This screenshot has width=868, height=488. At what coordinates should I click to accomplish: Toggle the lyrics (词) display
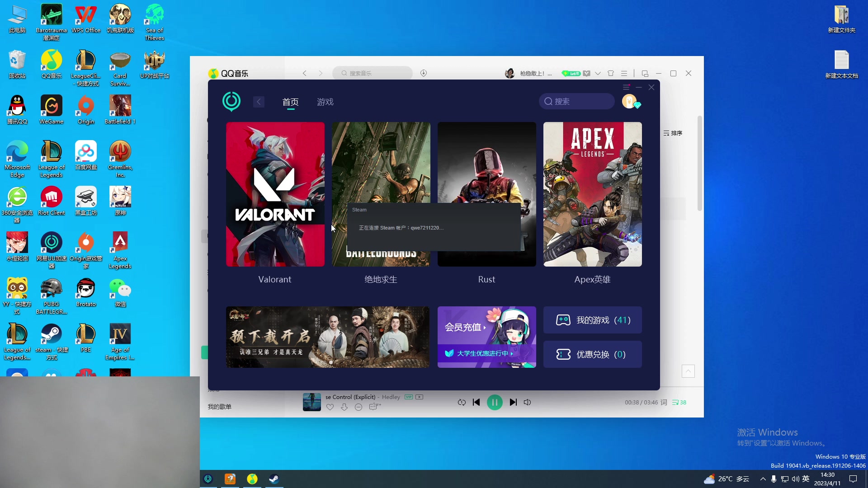664,402
